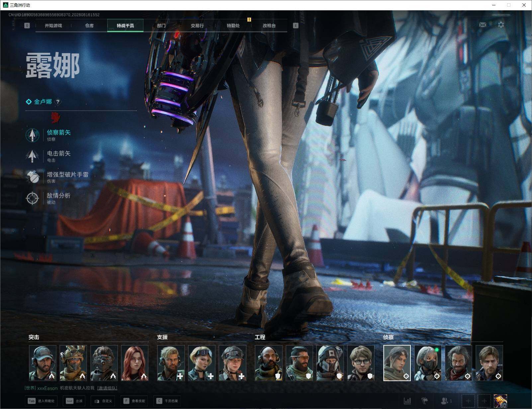Minimize the 三角洲行动 window
Image resolution: width=532 pixels, height=409 pixels.
pos(493,5)
